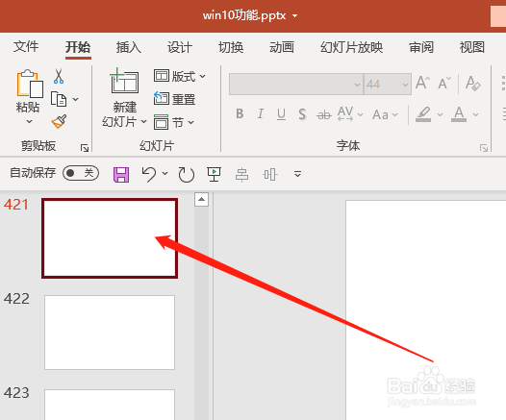The image size is (506, 420).
Task: Decrease font size icon
Action: (444, 84)
